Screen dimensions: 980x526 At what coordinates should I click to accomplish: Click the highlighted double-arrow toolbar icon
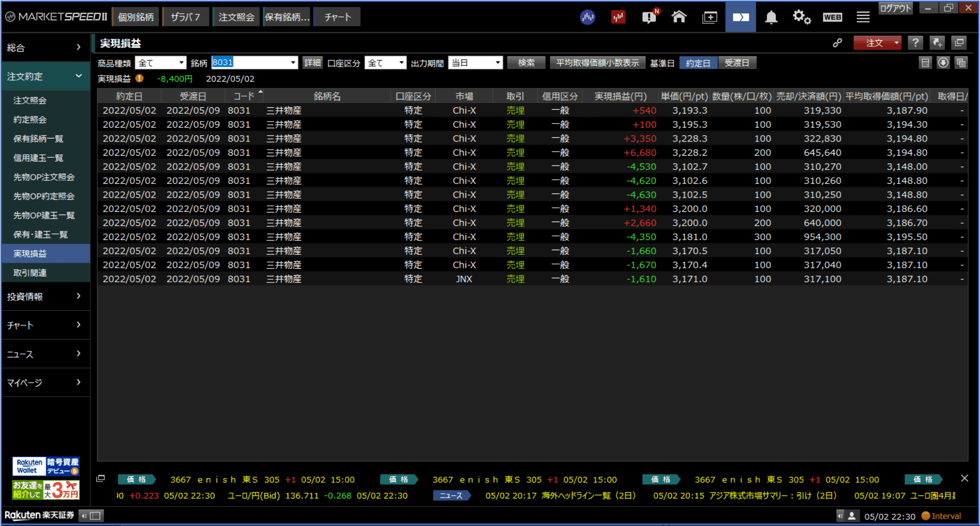tap(741, 17)
